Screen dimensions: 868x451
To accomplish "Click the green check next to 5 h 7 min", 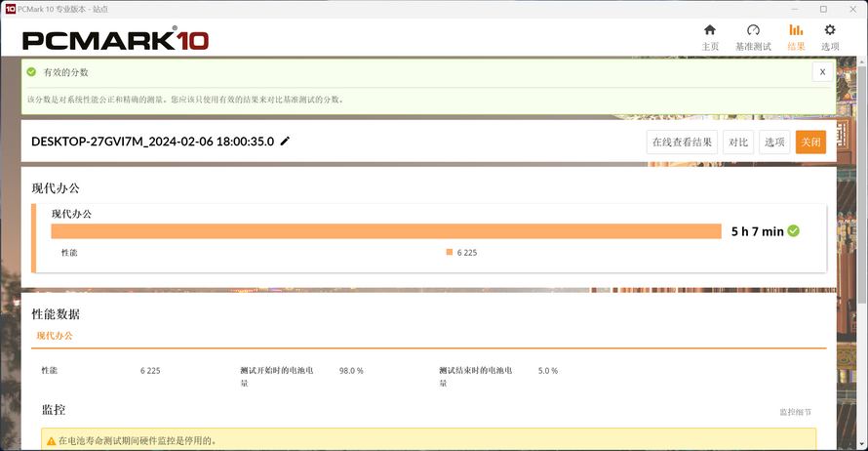I will pyautogui.click(x=793, y=231).
